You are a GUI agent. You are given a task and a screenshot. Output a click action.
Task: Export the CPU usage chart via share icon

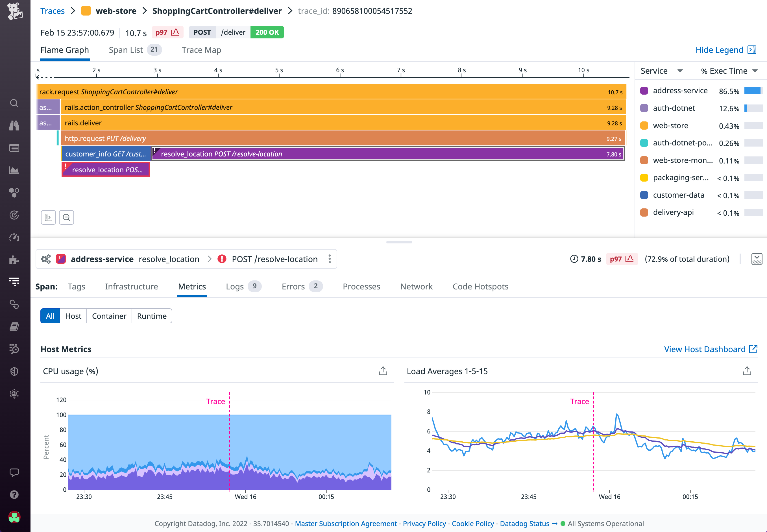pyautogui.click(x=383, y=371)
